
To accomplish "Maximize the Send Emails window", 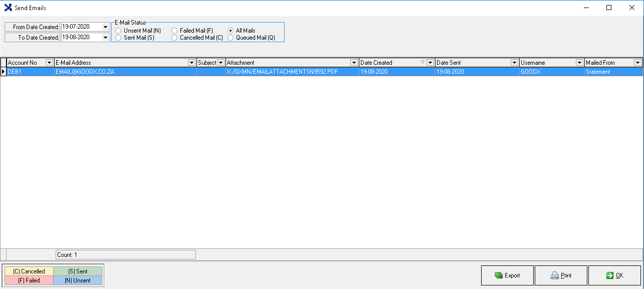I will 609,8.
